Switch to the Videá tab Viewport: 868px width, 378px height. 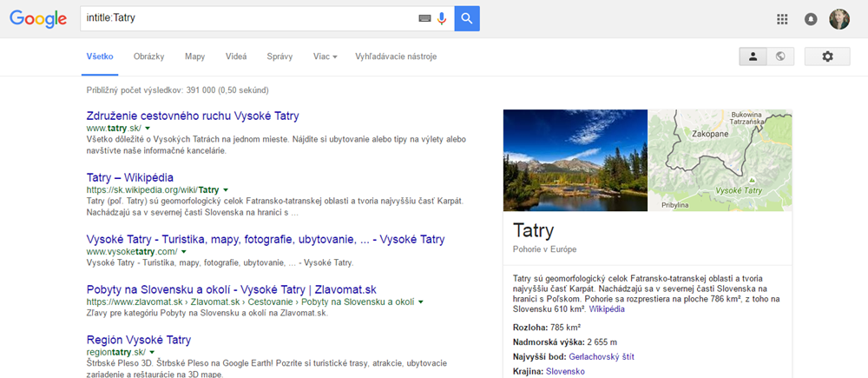click(x=236, y=56)
